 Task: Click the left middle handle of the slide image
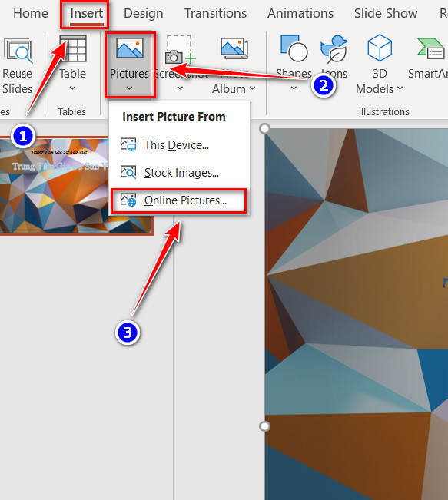pos(264,426)
